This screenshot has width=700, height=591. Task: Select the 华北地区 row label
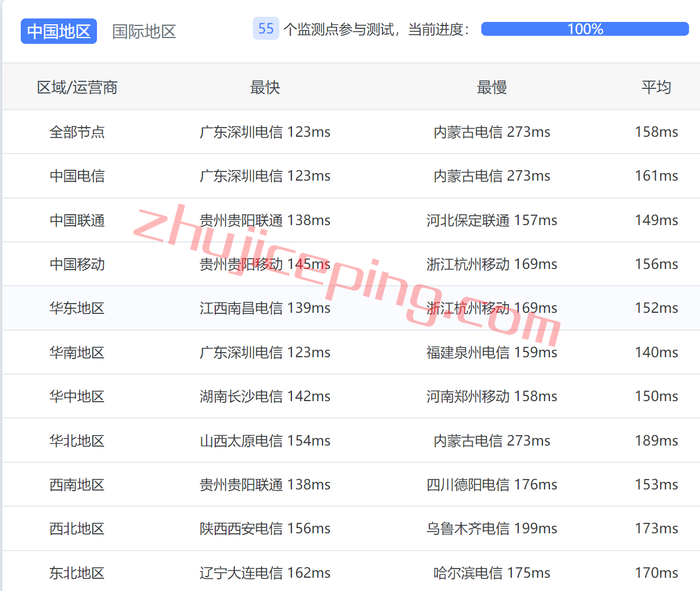[x=77, y=440]
